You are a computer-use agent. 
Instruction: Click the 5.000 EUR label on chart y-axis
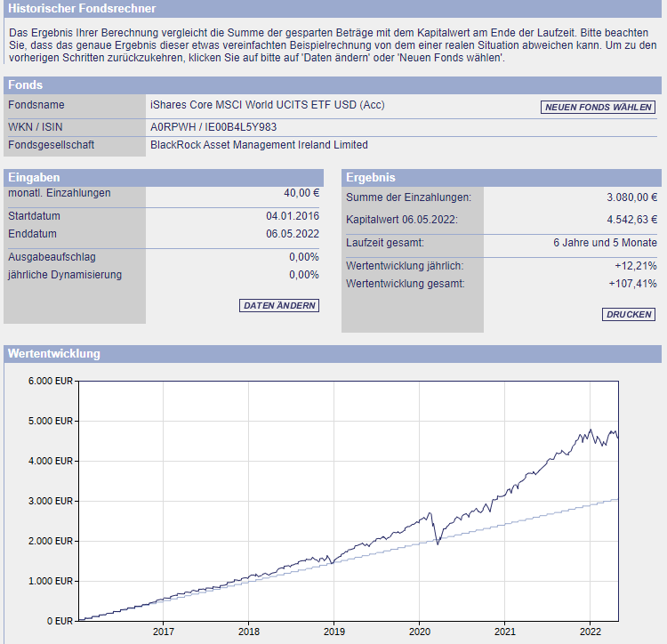pos(52,421)
